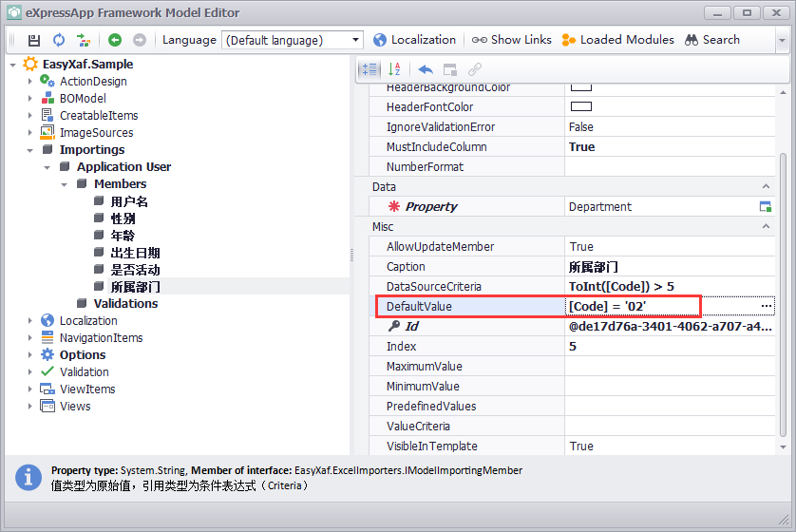The height and width of the screenshot is (532, 796).
Task: Click the Save icon in the toolbar
Action: pyautogui.click(x=33, y=40)
